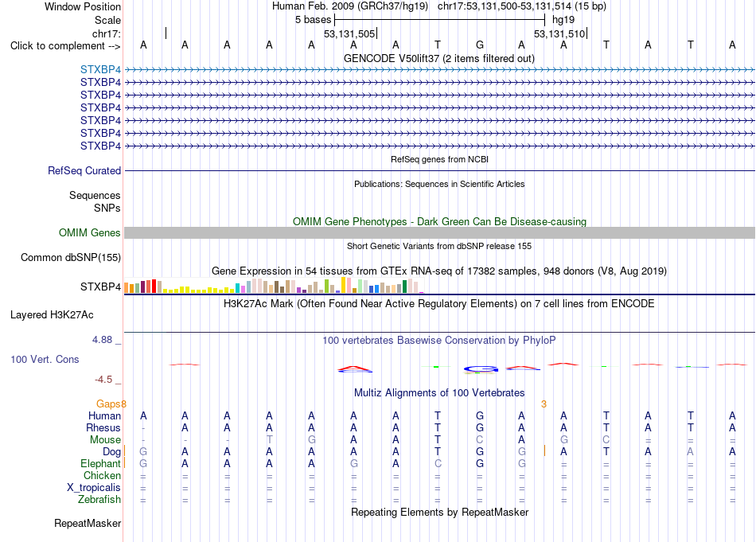Select the Human species label
Screen dimensions: 756x542
coord(104,415)
